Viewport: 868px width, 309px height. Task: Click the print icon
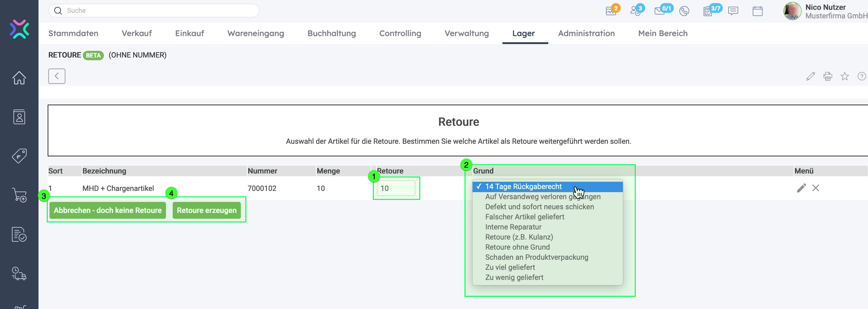click(827, 76)
